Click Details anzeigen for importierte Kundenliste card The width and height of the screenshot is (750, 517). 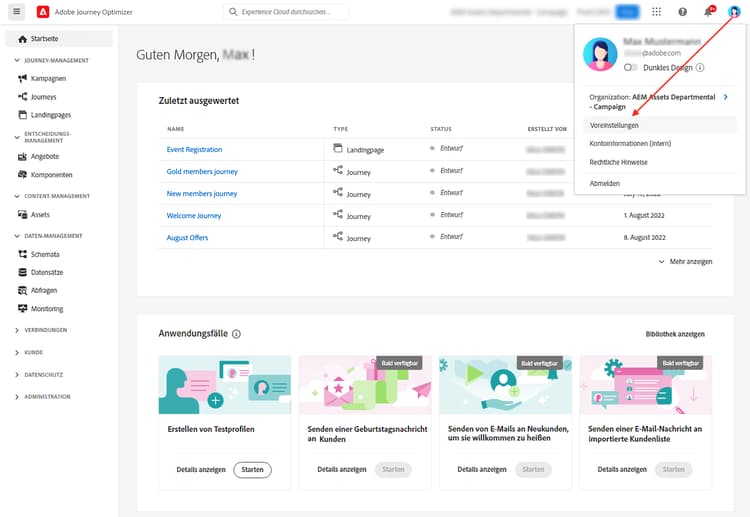[x=622, y=470]
